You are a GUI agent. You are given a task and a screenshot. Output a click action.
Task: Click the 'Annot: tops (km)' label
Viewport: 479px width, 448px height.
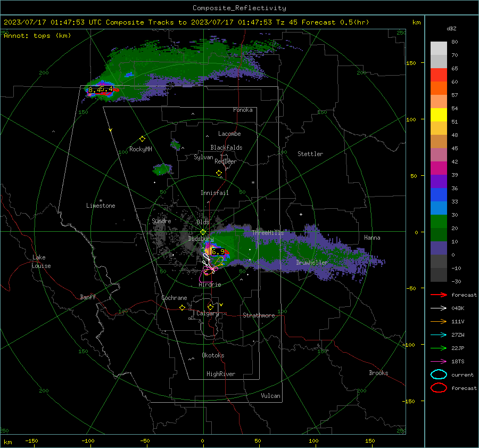click(x=37, y=36)
